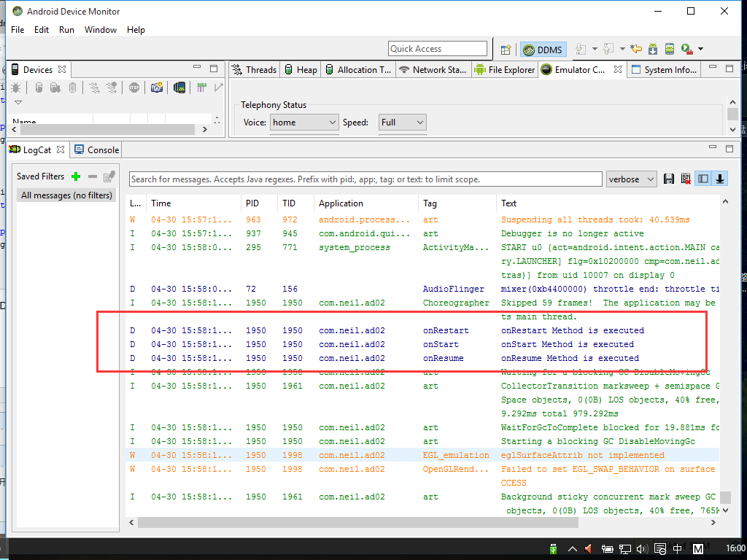Click the Screen Capture camera icon
Screen dimensions: 747x560
pos(157,87)
